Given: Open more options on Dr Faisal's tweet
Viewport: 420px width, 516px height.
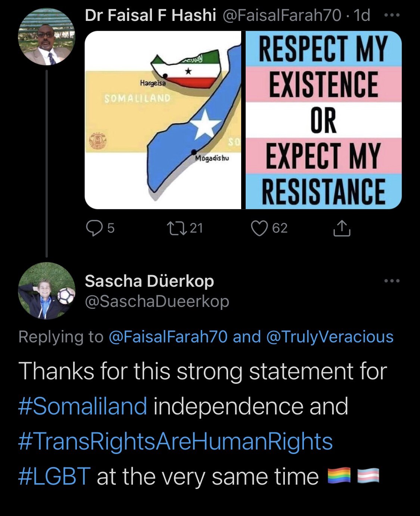Looking at the screenshot, I should point(392,15).
